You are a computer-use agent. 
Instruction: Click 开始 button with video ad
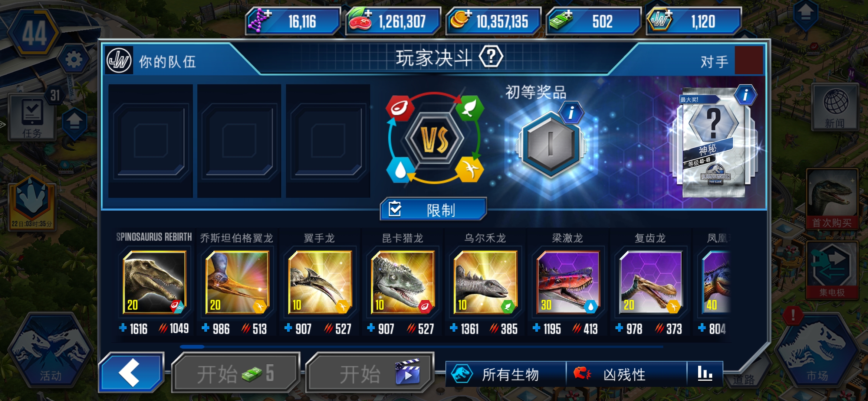click(370, 372)
